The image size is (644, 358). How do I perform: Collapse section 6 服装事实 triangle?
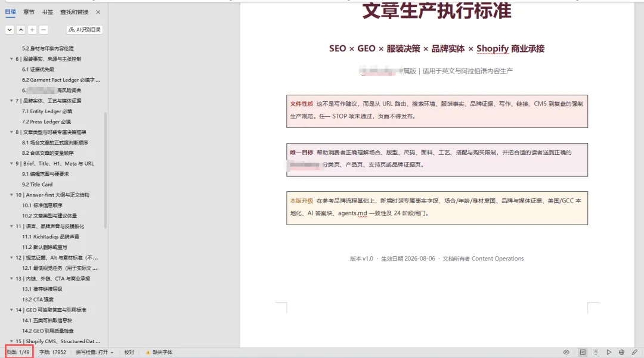pos(11,59)
